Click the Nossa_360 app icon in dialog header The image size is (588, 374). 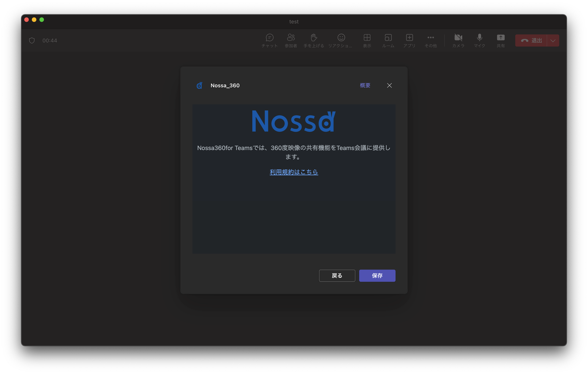pos(199,85)
